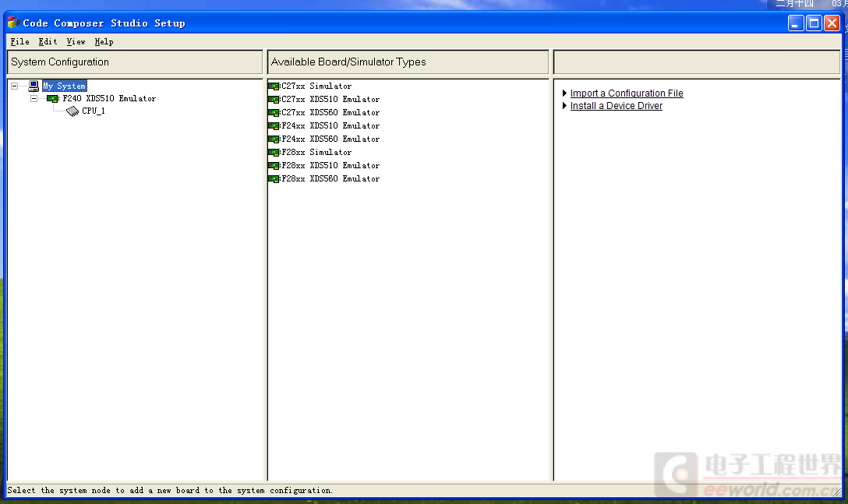Open the Edit menu
Viewport: 848px width, 504px height.
coord(48,41)
